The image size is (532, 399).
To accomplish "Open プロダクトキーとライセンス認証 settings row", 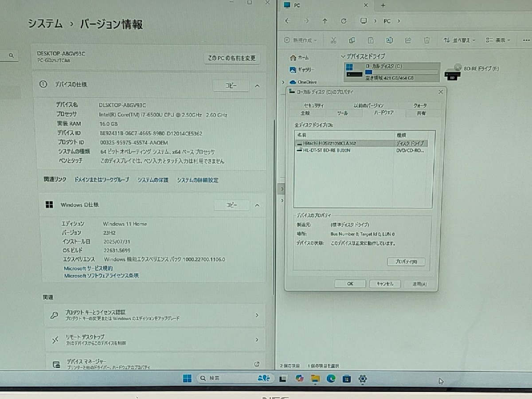I will tap(155, 315).
